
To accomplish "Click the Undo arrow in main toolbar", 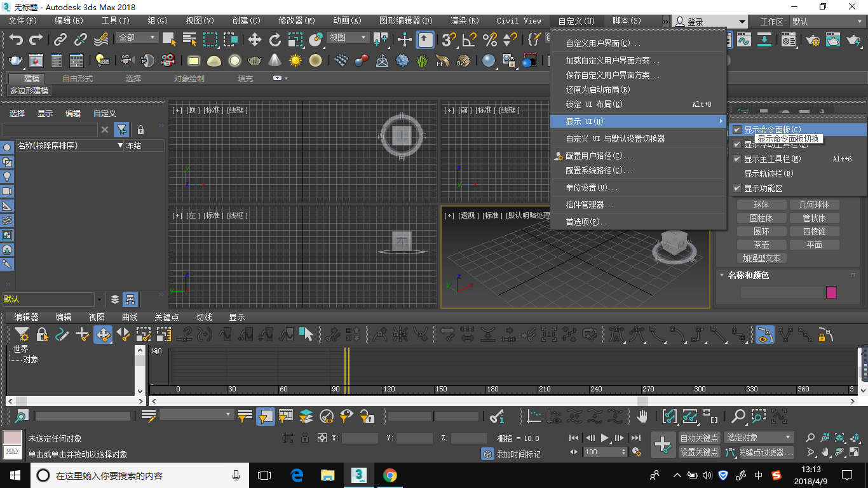I will tap(16, 40).
